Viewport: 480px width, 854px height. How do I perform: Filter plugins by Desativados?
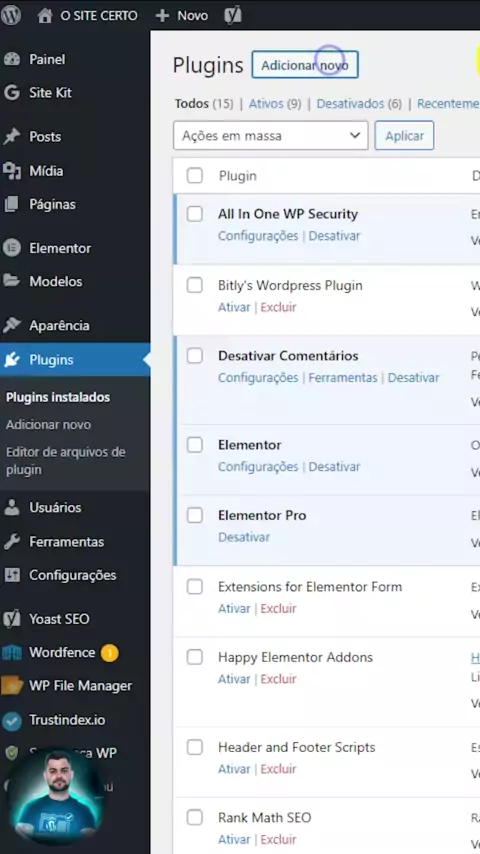pyautogui.click(x=351, y=103)
